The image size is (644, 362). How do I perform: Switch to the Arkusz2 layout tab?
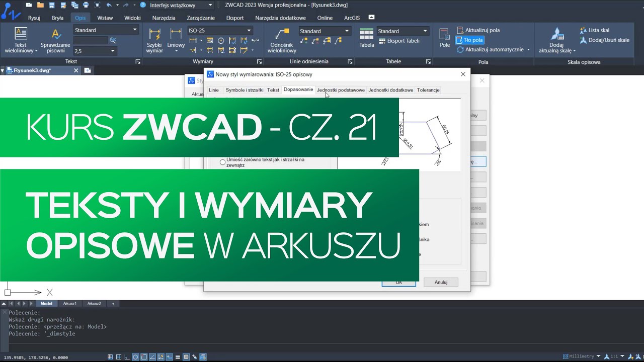tap(94, 304)
